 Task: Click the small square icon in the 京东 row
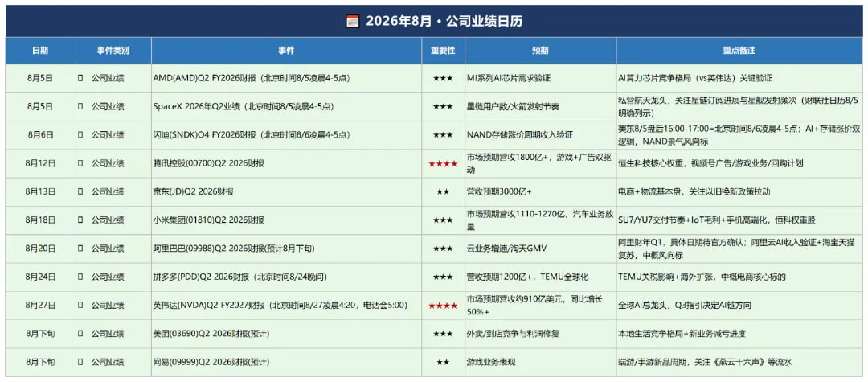pos(81,191)
